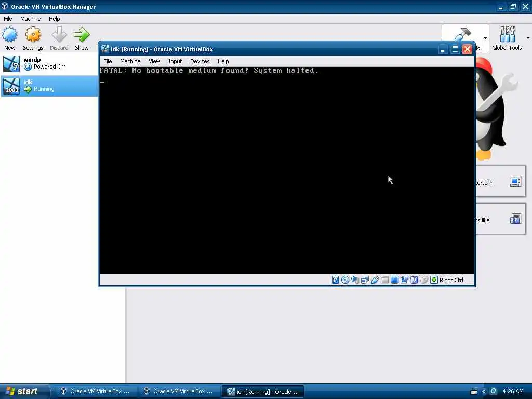
Task: Click the Discard toolbar arrow icon
Action: 59,35
